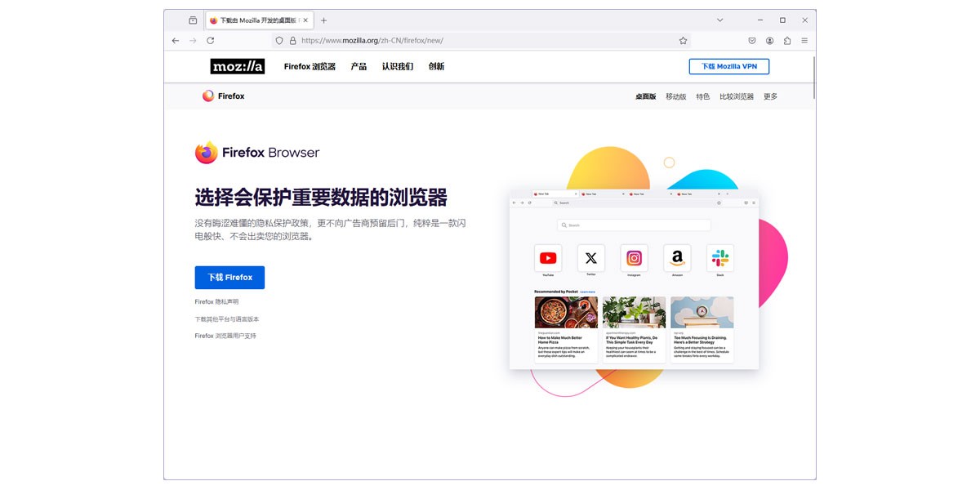Click the Firefox Browser logo heading
The image size is (980, 490).
coord(257,153)
